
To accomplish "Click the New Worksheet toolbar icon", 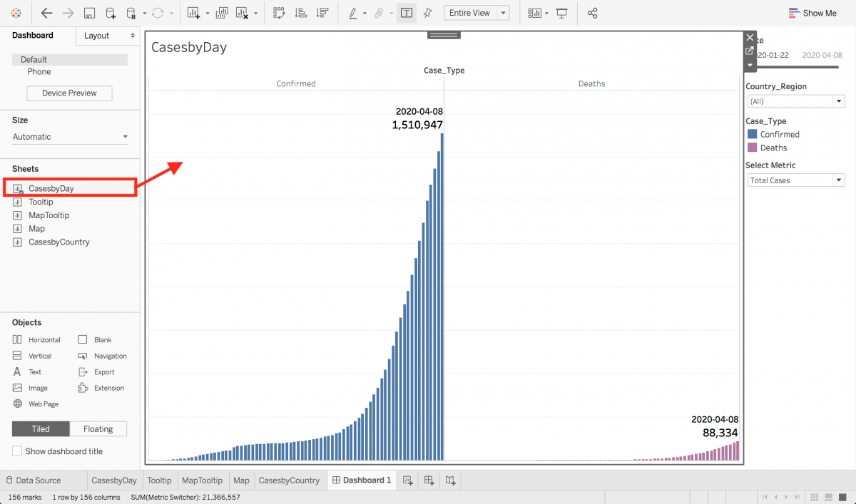I will click(193, 13).
